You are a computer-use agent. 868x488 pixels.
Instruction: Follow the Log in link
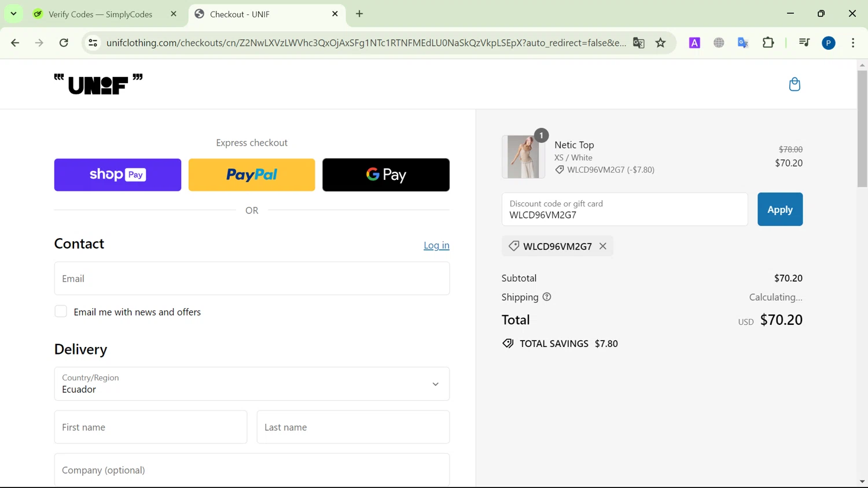click(436, 245)
